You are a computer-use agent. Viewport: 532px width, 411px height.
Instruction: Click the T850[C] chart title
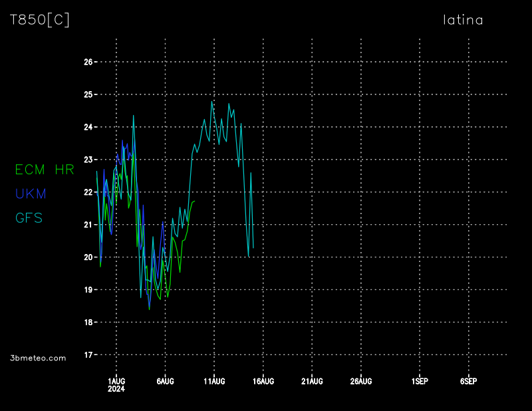click(x=39, y=20)
